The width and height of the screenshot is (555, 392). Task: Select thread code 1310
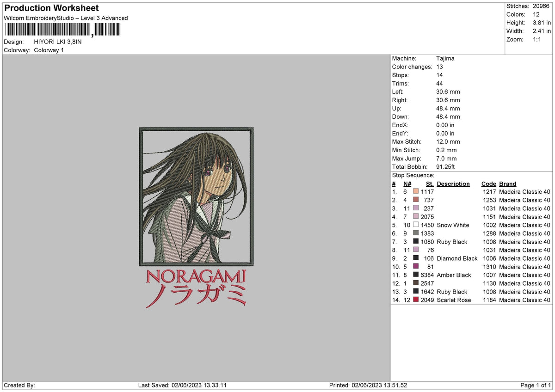click(489, 266)
